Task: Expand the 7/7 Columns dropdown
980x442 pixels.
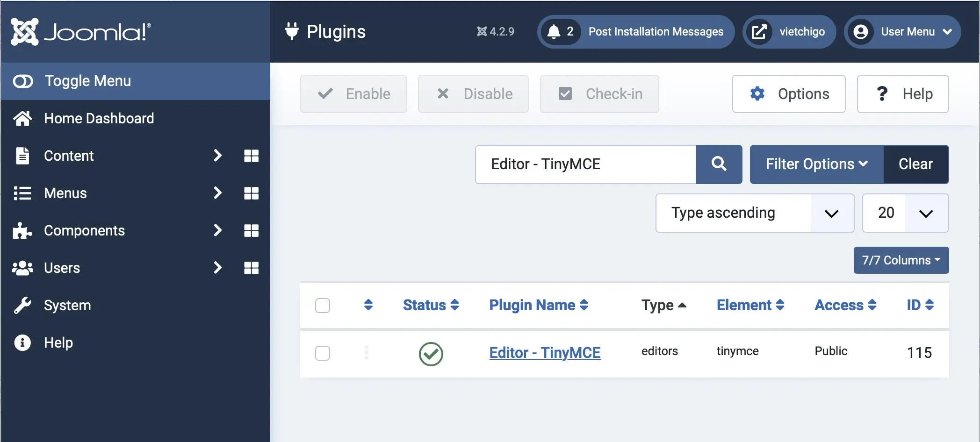Action: (x=901, y=260)
